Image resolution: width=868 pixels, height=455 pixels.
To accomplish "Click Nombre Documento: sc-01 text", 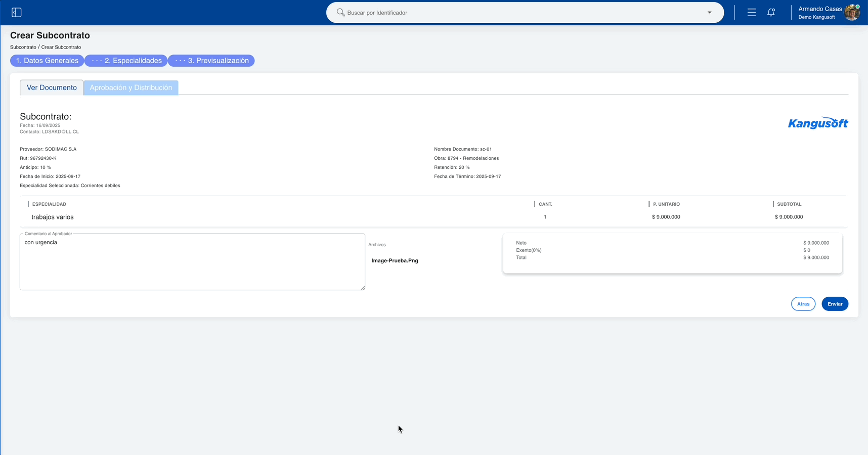I will click(463, 149).
